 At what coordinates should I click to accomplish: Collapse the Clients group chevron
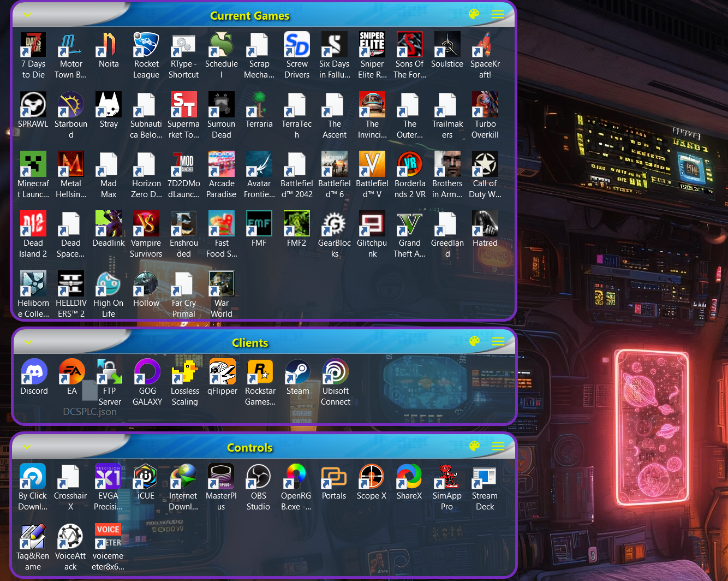coord(29,342)
